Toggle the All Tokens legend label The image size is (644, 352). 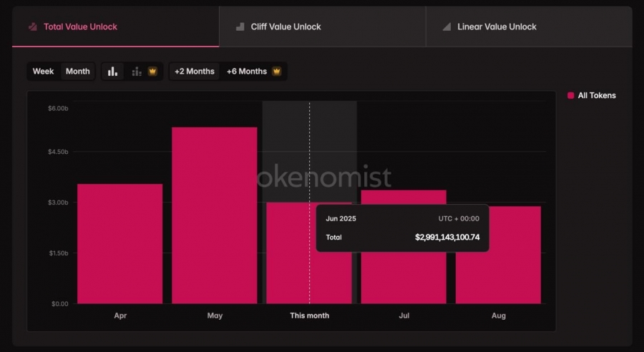click(x=597, y=96)
